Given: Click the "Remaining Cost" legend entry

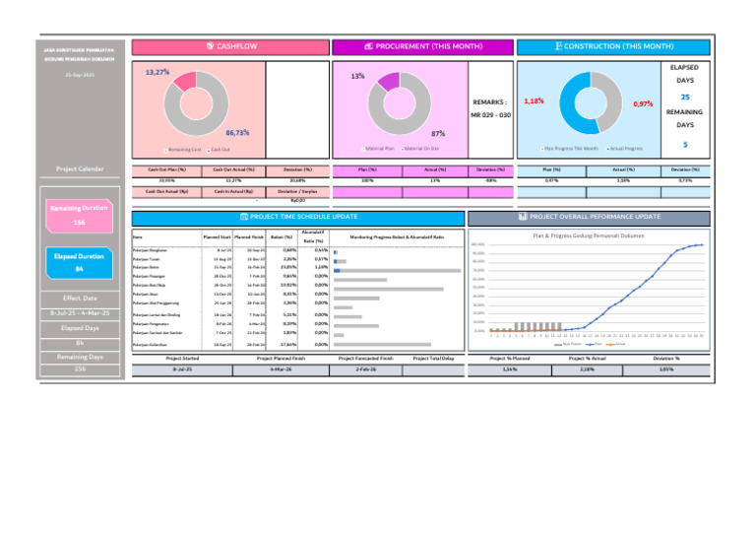Looking at the screenshot, I should pyautogui.click(x=183, y=150).
